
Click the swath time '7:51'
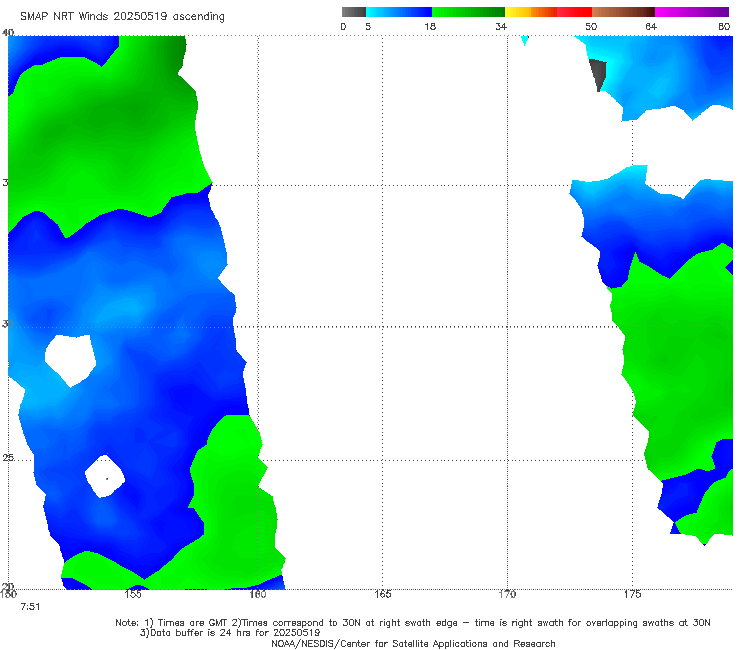30,607
